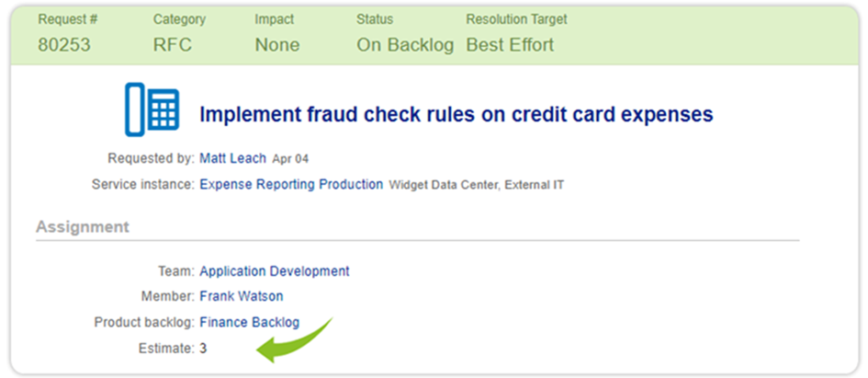Click the Assignment section heading
Viewport: 868px width, 378px height.
pyautogui.click(x=83, y=226)
